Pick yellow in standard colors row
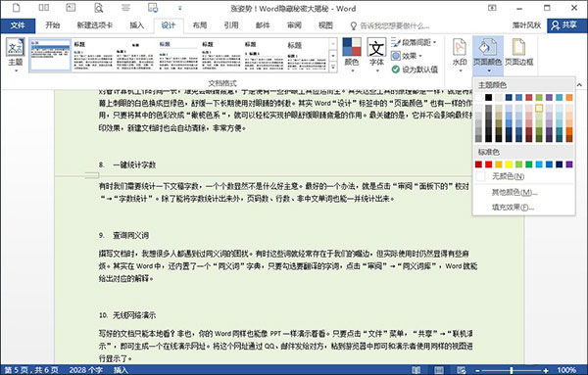The height and width of the screenshot is (375, 588). [509, 164]
